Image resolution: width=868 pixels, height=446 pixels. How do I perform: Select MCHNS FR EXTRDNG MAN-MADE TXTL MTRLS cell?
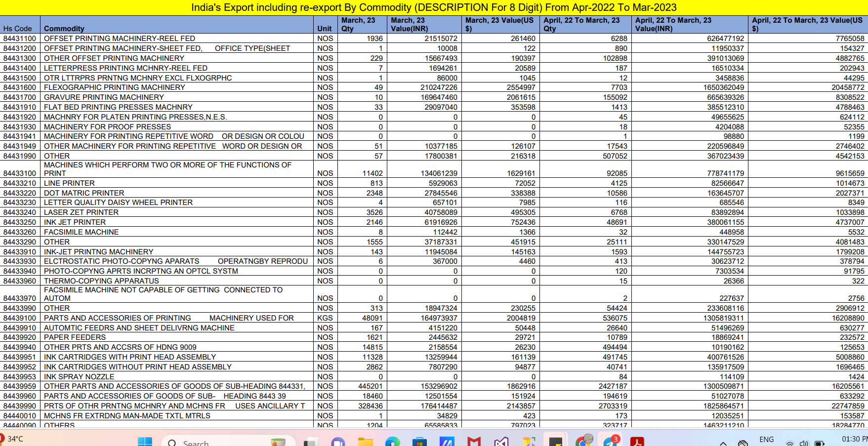pyautogui.click(x=176, y=416)
